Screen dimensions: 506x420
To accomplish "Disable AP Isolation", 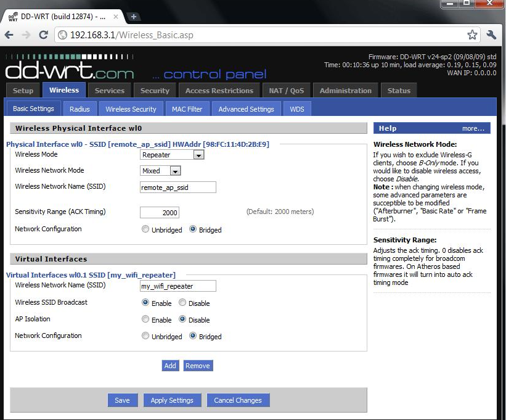I will [182, 319].
